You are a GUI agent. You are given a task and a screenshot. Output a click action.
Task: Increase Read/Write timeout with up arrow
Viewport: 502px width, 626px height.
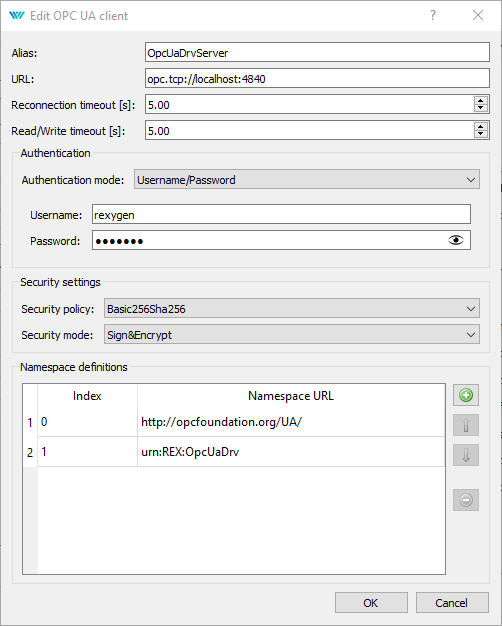coord(481,127)
